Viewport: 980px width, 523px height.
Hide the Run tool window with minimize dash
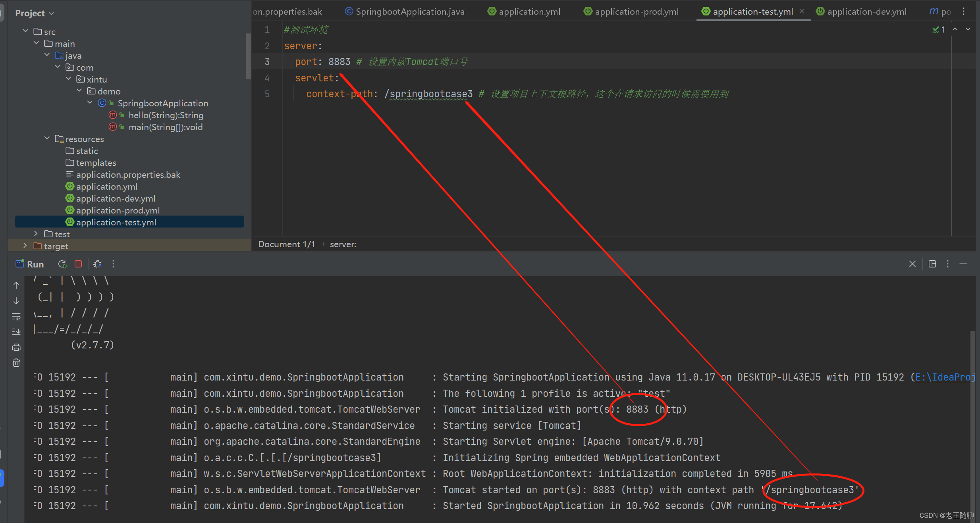963,264
